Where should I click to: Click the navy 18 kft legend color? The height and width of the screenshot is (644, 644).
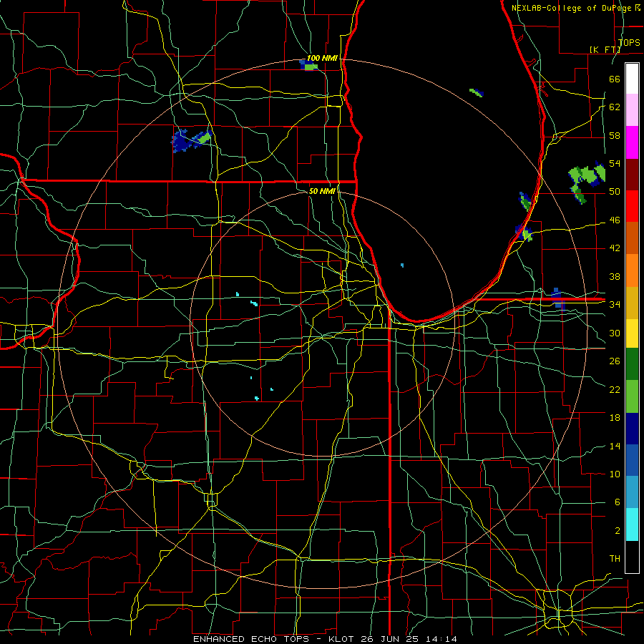click(x=632, y=429)
